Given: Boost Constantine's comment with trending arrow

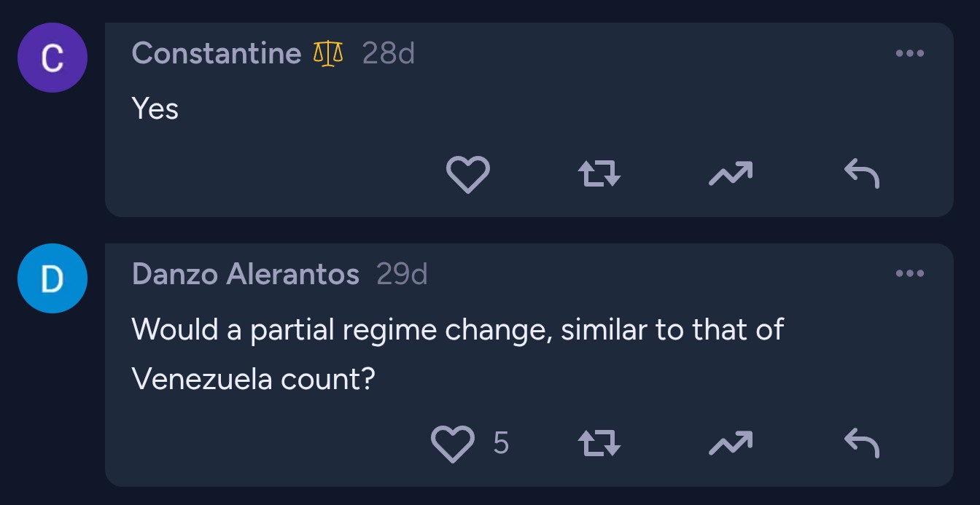Looking at the screenshot, I should point(730,173).
